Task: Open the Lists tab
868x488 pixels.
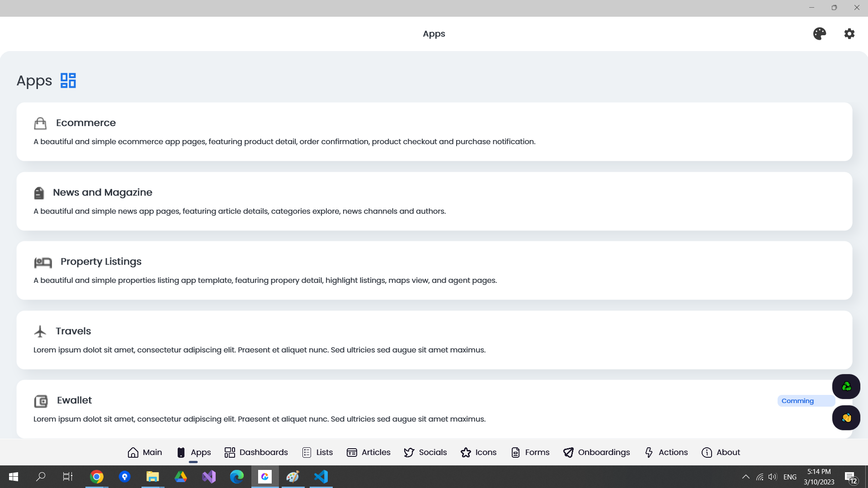Action: pyautogui.click(x=317, y=452)
